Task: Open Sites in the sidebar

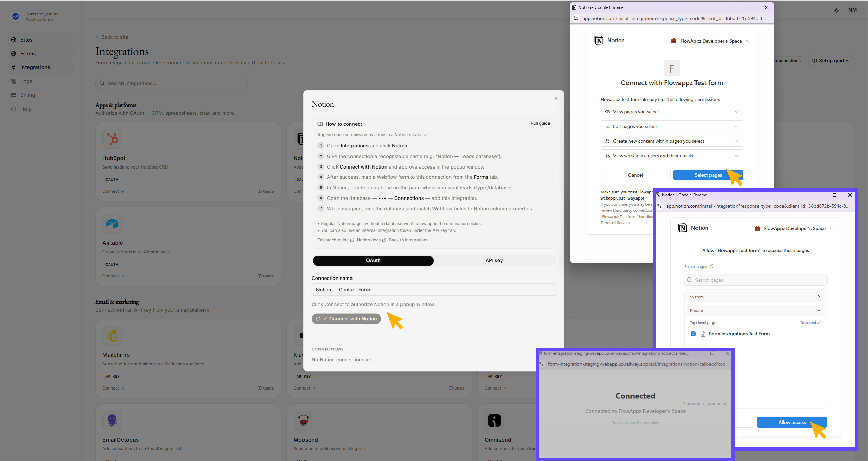Action: click(41, 40)
